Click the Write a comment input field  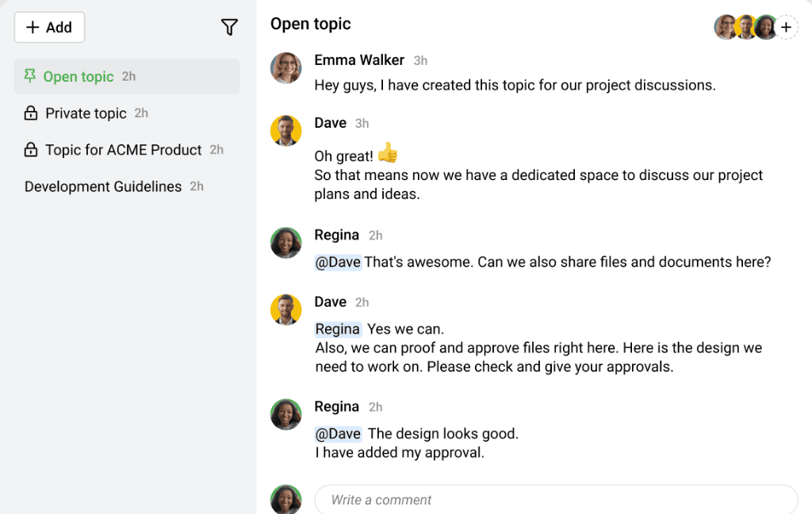(x=556, y=500)
